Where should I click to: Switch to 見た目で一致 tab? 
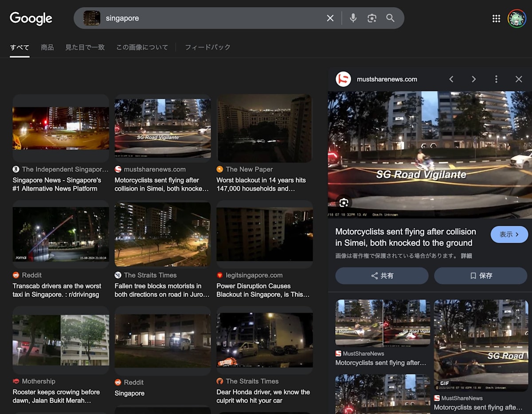coord(85,47)
